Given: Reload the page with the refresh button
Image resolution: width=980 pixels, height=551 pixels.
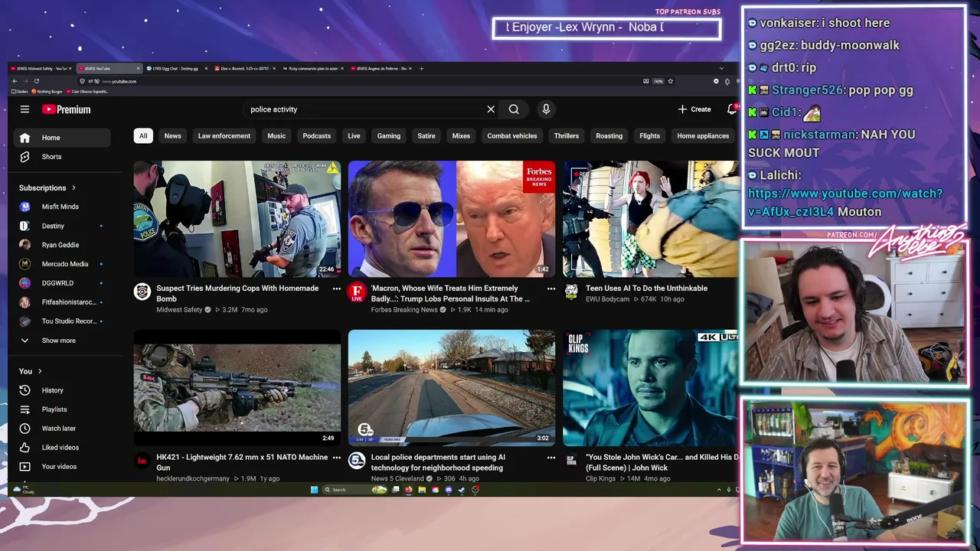Looking at the screenshot, I should pos(36,81).
